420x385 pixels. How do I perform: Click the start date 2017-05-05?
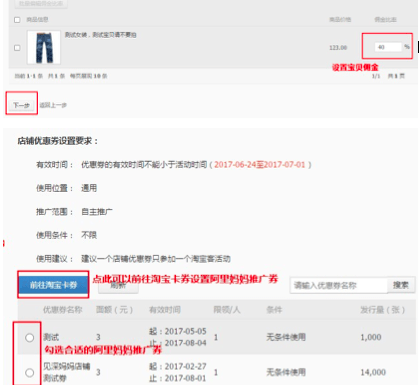(185, 331)
